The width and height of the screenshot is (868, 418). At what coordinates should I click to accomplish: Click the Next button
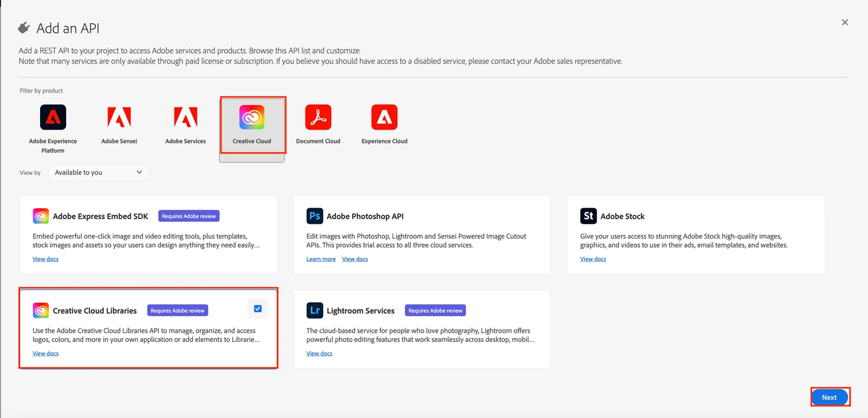[x=829, y=397]
